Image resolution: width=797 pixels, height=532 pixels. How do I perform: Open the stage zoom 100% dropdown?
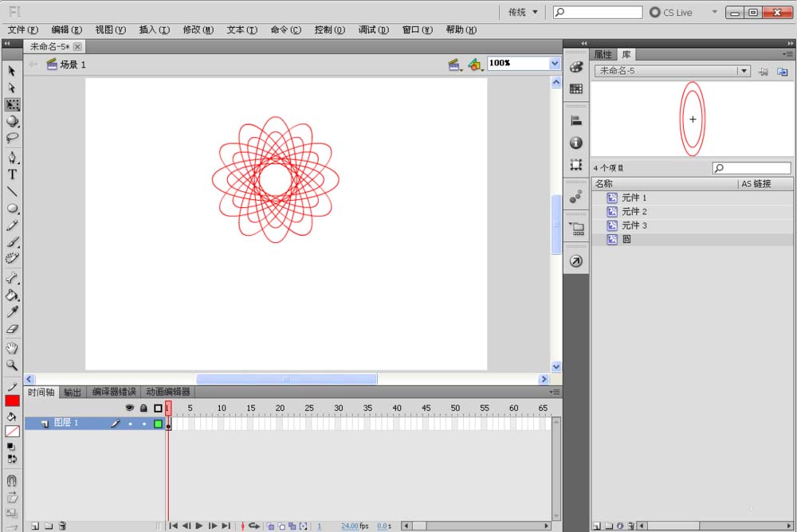pyautogui.click(x=555, y=64)
